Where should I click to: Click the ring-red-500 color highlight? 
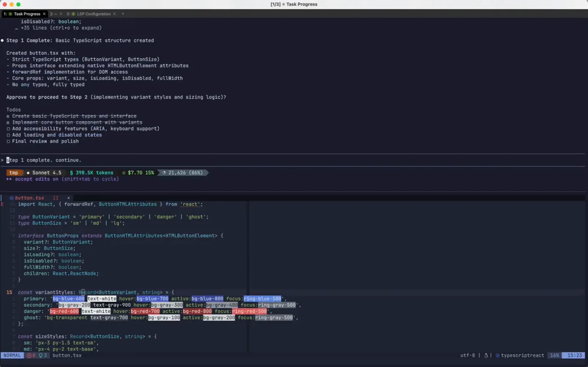point(249,311)
